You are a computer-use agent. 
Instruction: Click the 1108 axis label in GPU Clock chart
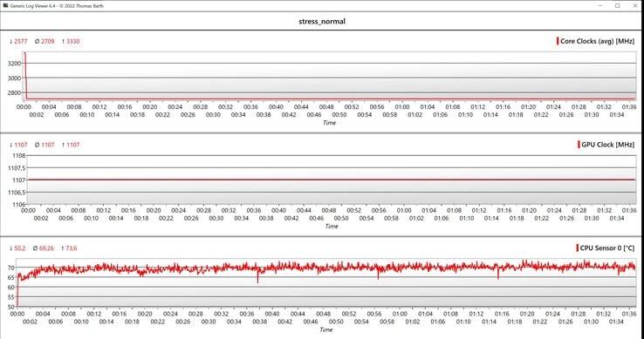19,155
